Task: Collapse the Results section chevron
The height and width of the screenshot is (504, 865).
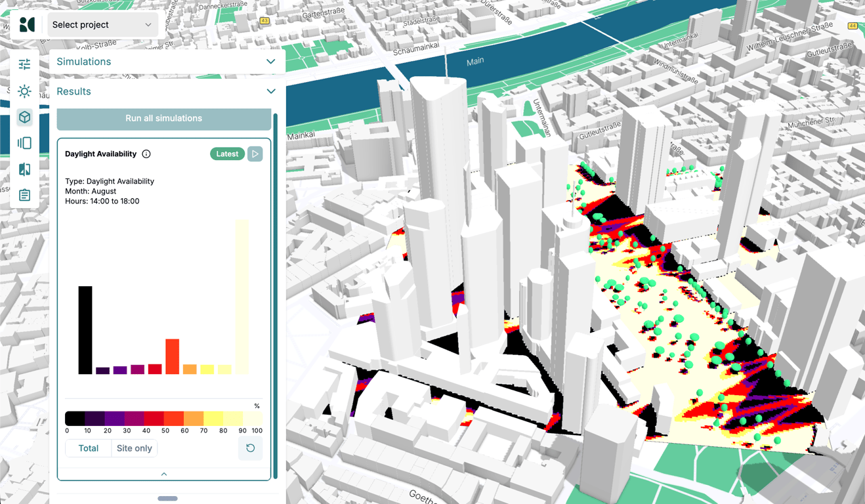Action: point(271,91)
